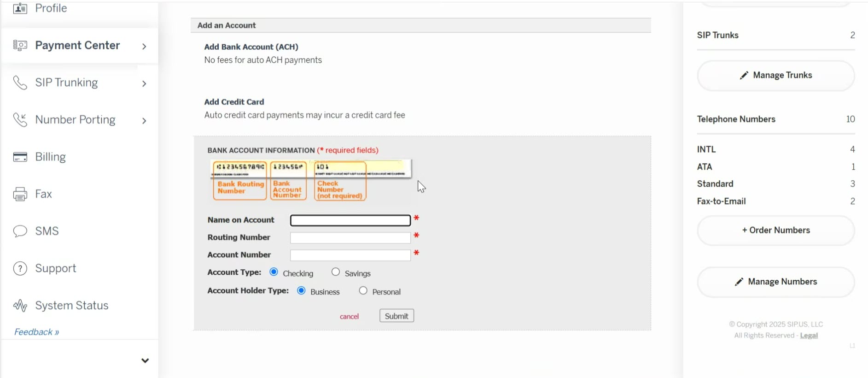Click the Support question mark icon
The height and width of the screenshot is (378, 868).
click(x=20, y=268)
